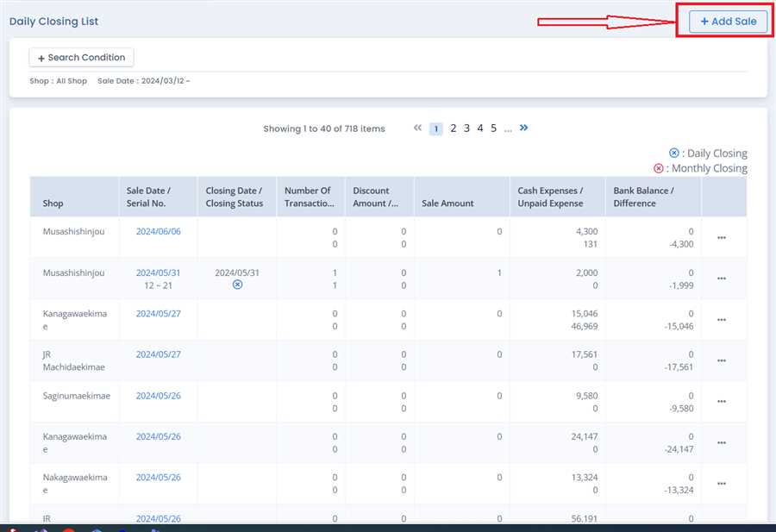Jump to last page using double-right arrows
The height and width of the screenshot is (532, 776).
click(523, 128)
